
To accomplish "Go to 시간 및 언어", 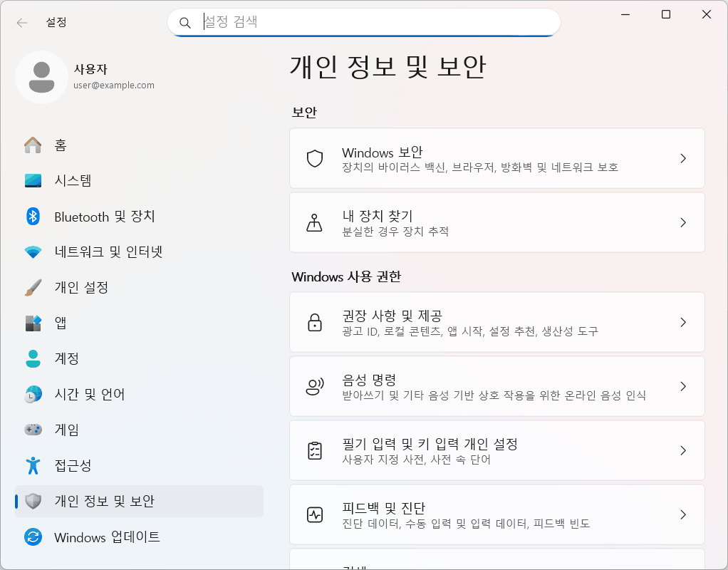I will pos(139,394).
